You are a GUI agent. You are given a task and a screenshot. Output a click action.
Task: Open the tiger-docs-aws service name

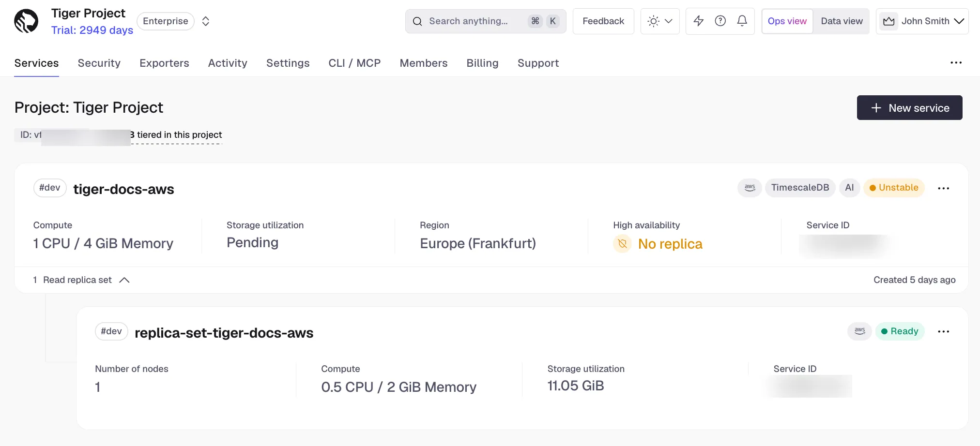[124, 189]
